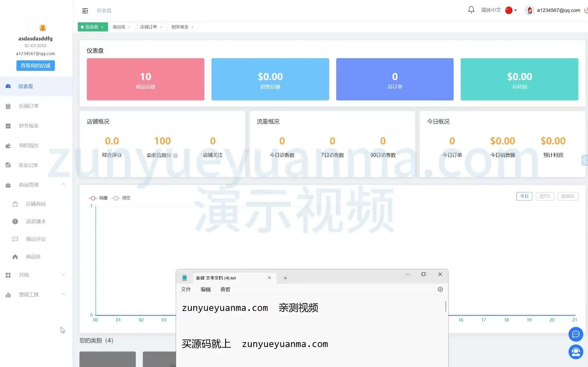Image resolution: width=588 pixels, height=367 pixels.
Task: Click help icon beside 卖家信用分
Action: [x=176, y=156]
